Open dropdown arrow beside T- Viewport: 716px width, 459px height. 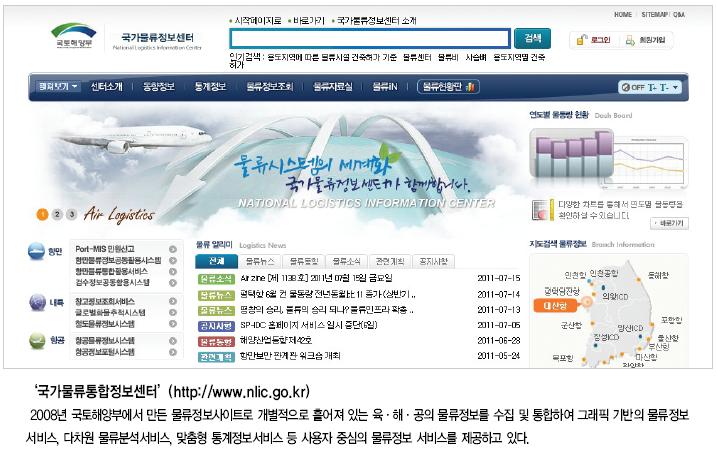(675, 87)
